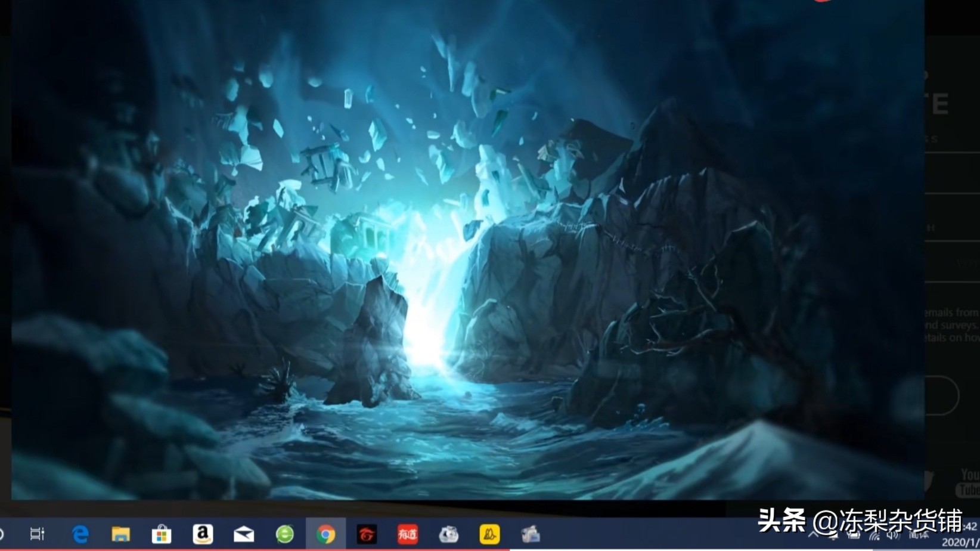Open File Explorer from the taskbar
The image size is (980, 551).
click(121, 534)
